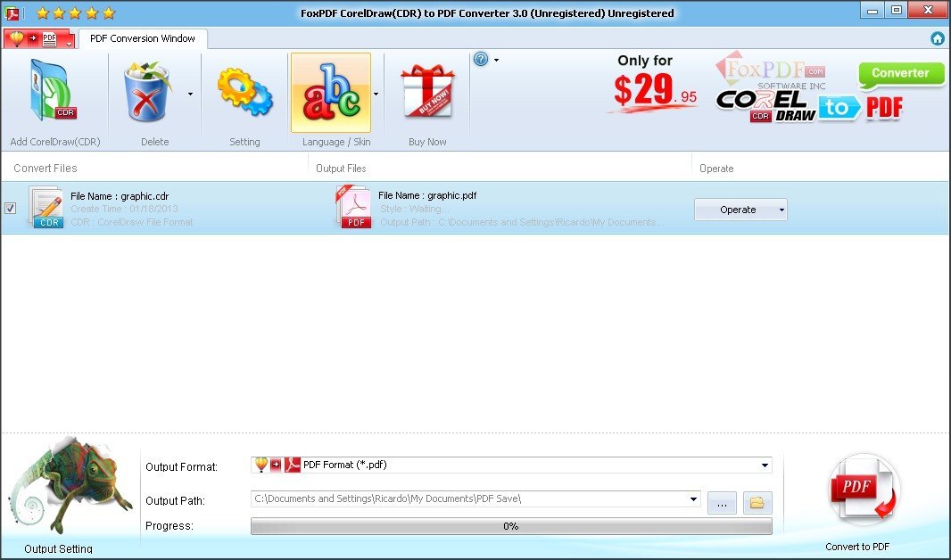Click the Progress bar at 0%
The height and width of the screenshot is (560, 951).
tap(510, 526)
